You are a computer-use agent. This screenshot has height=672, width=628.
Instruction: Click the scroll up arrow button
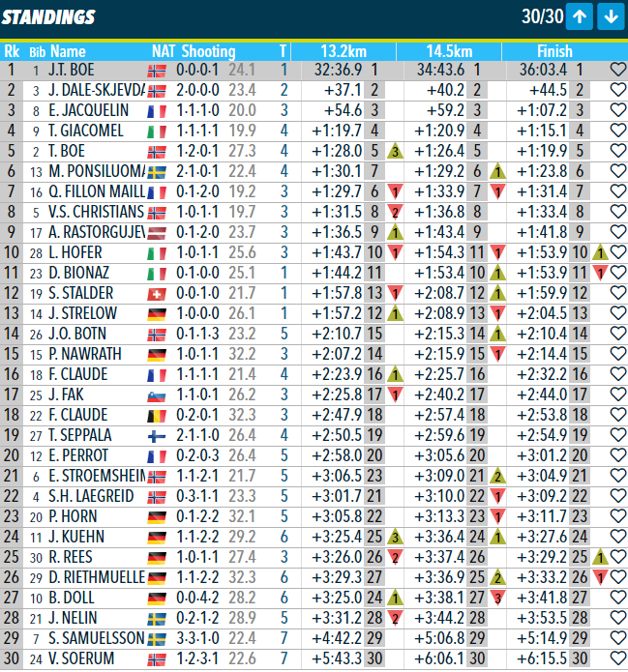tap(580, 16)
